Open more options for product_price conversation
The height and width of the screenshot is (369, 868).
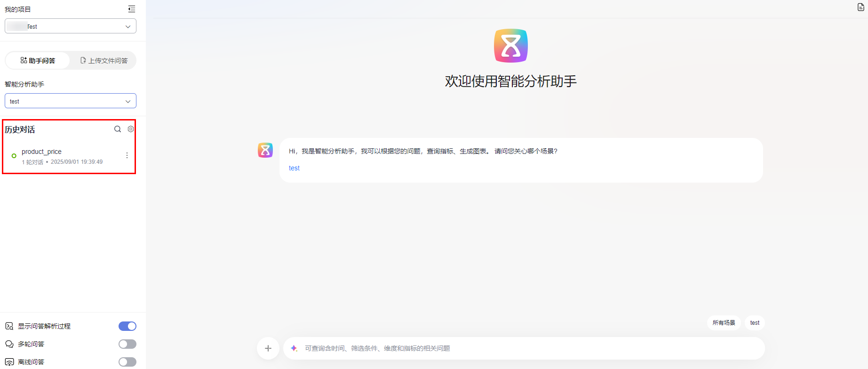(x=127, y=155)
